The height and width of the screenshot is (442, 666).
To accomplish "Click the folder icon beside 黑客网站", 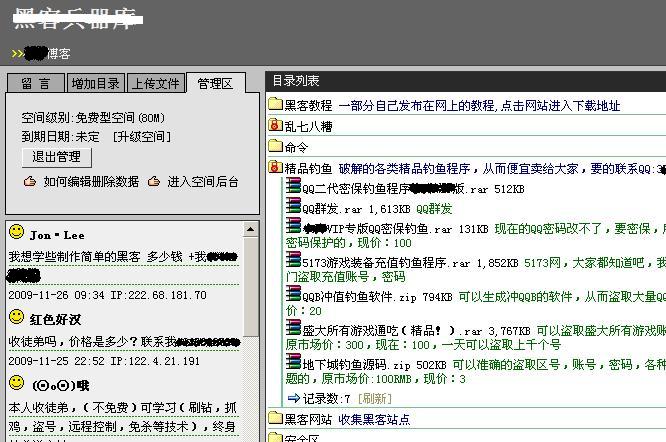I will (x=275, y=419).
